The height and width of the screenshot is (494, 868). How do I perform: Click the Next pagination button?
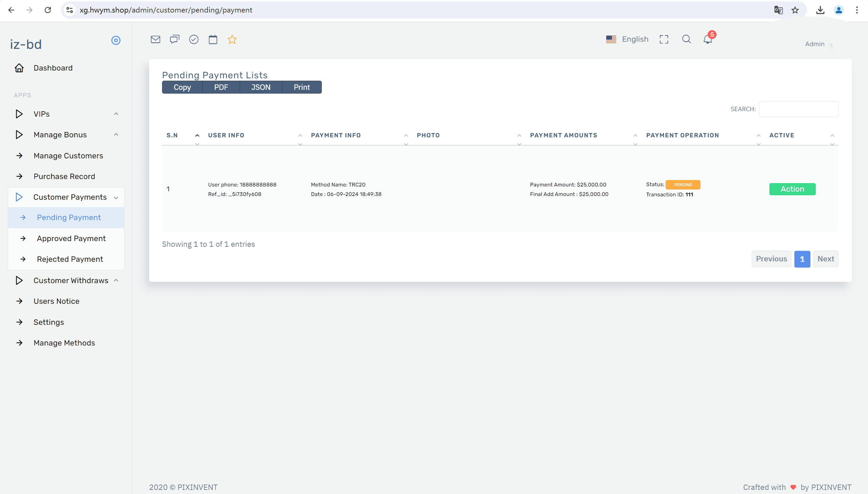coord(826,259)
